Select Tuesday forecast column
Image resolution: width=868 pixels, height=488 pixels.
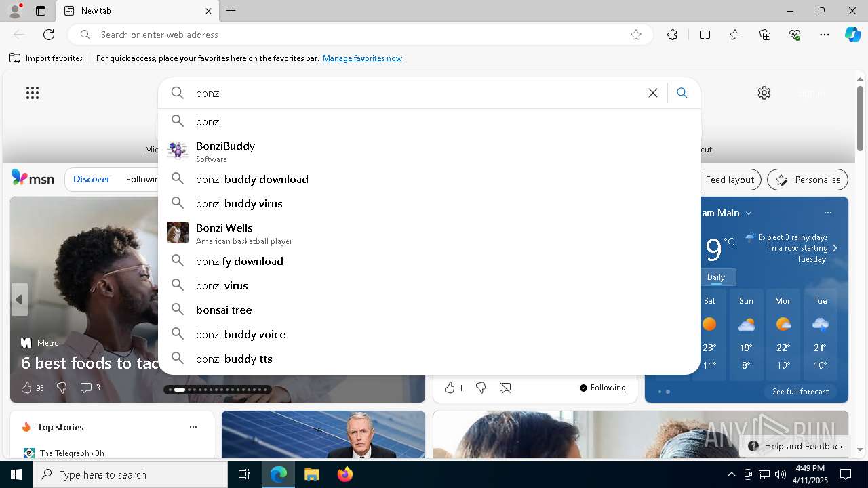[x=821, y=335]
